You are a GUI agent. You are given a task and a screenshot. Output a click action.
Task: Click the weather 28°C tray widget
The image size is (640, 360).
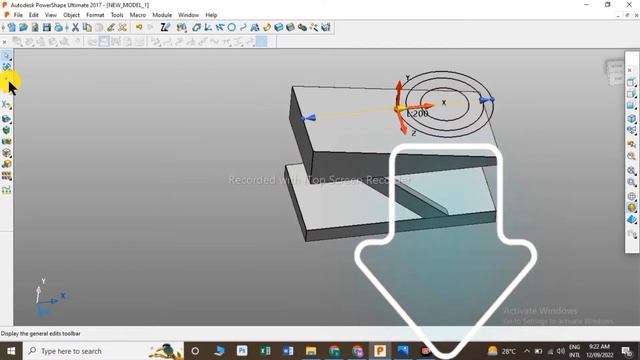point(502,351)
